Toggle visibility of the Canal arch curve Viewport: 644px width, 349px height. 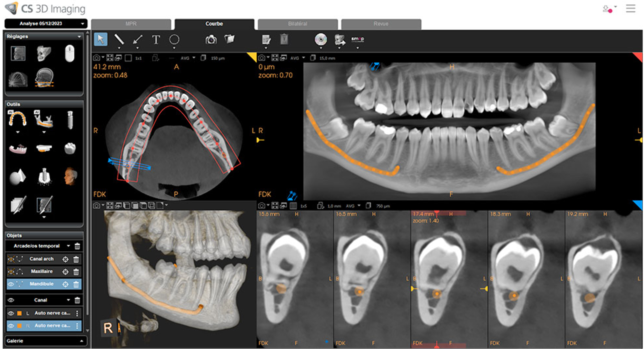11,259
